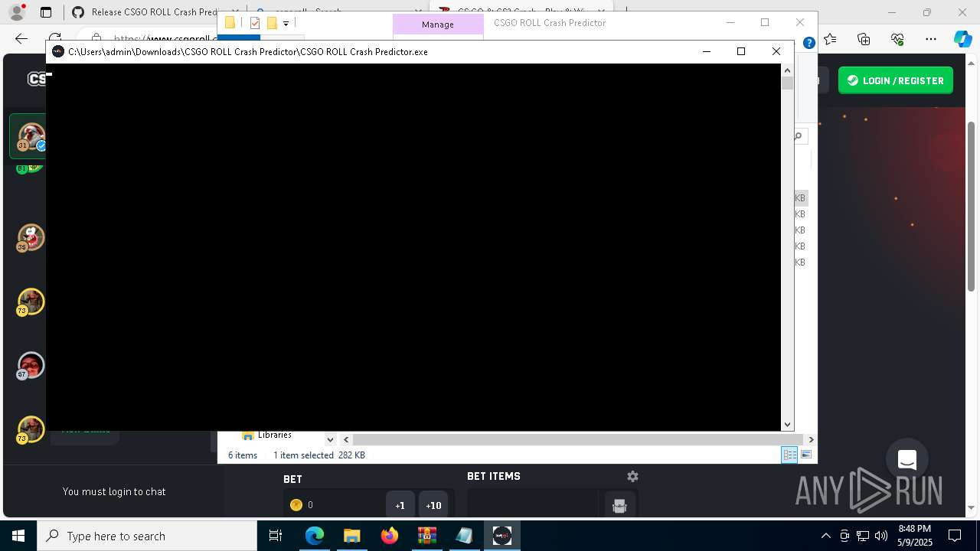
Task: Click the '1 item selected 282 KB' status text
Action: (319, 455)
